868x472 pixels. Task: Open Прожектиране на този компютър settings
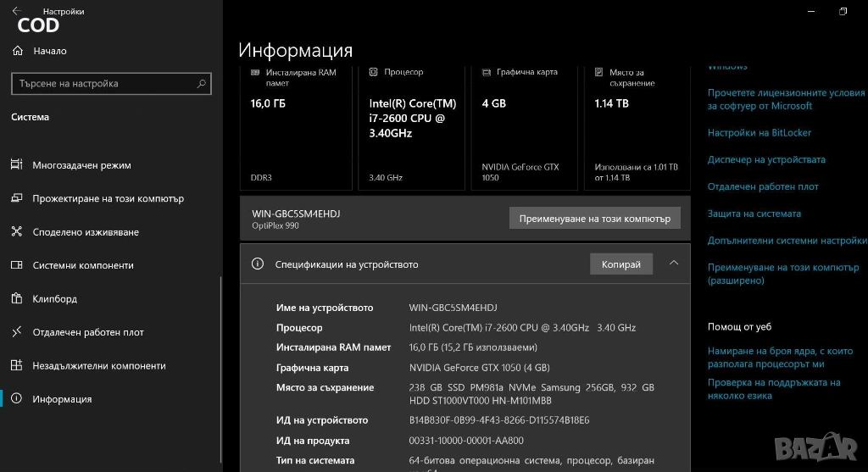click(108, 198)
